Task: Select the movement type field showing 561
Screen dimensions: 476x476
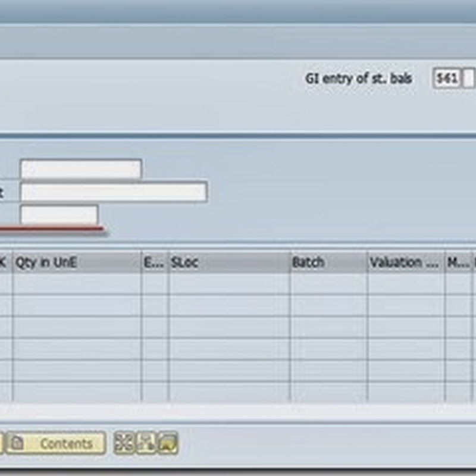Action: (447, 79)
